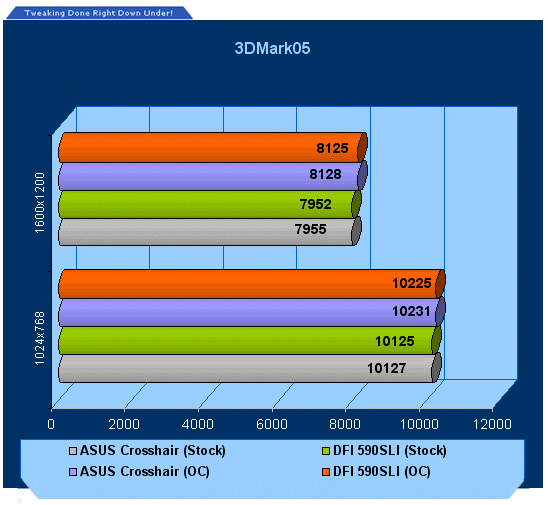Viewport: 548px width, 505px height.
Task: Click the orange DFI 590SLI (OC) legend swatch
Action: pyautogui.click(x=326, y=472)
